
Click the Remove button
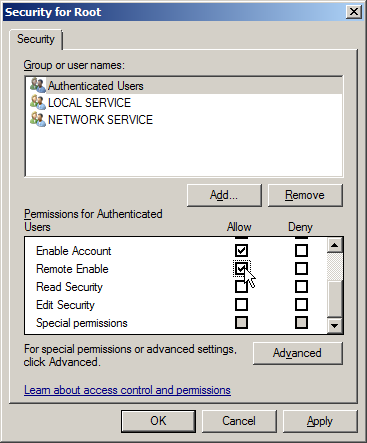(x=305, y=195)
